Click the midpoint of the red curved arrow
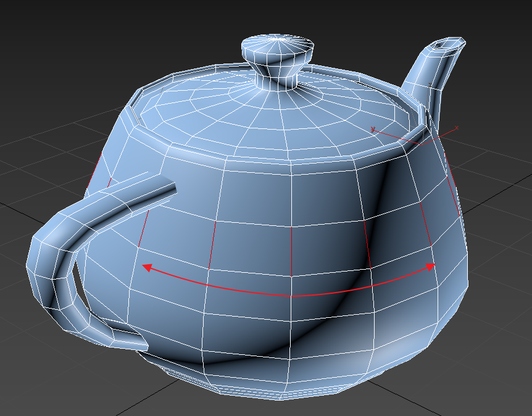This screenshot has width=532, height=416. pos(290,296)
